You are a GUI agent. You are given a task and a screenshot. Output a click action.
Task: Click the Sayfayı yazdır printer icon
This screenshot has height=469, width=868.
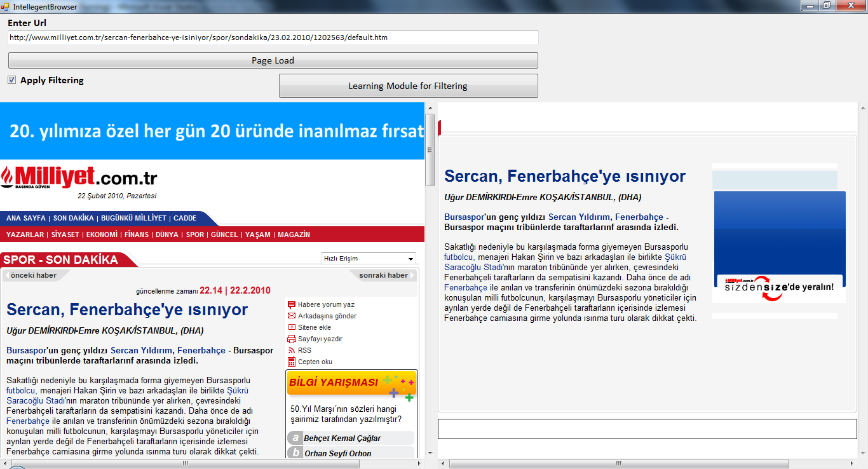coord(292,339)
